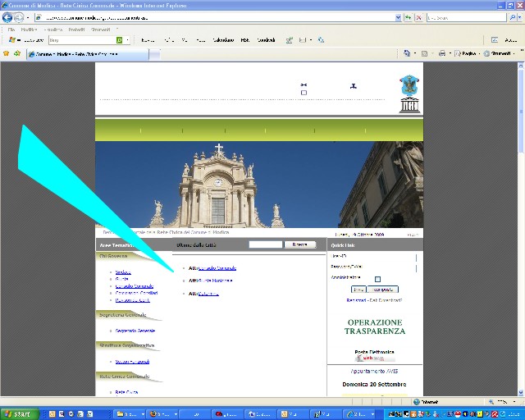Screen dimensions: 525x420
Task: Open the Sindaco link in Chi Governa
Action: pyautogui.click(x=123, y=272)
